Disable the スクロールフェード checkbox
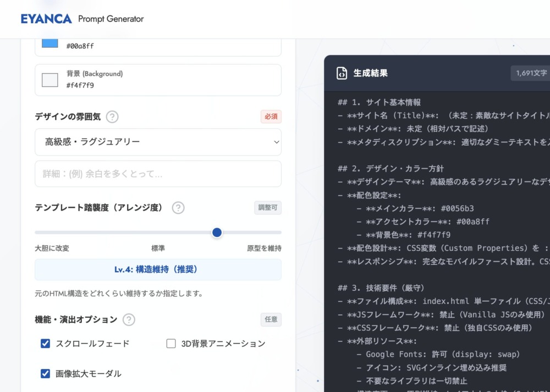Screen dimensions: 550x392 point(45,343)
